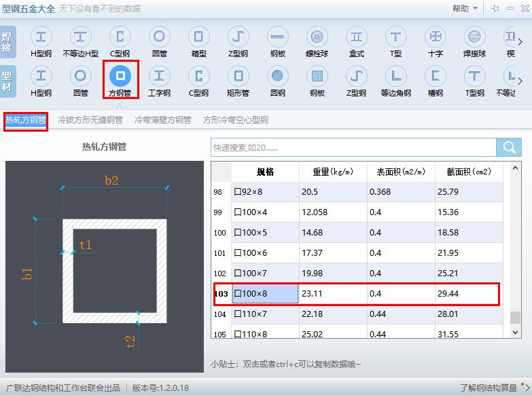Select the 箱型 box section icon
The width and height of the screenshot is (532, 395).
pyautogui.click(x=199, y=37)
